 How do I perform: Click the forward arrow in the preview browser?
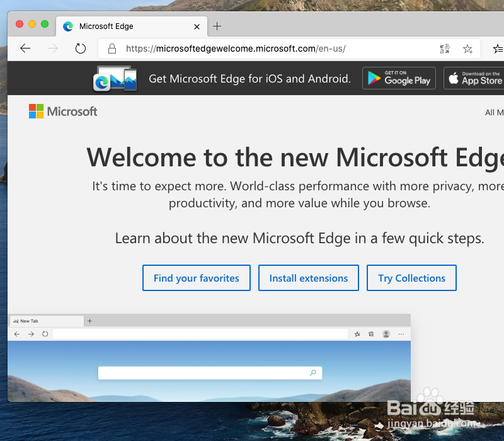coord(31,335)
